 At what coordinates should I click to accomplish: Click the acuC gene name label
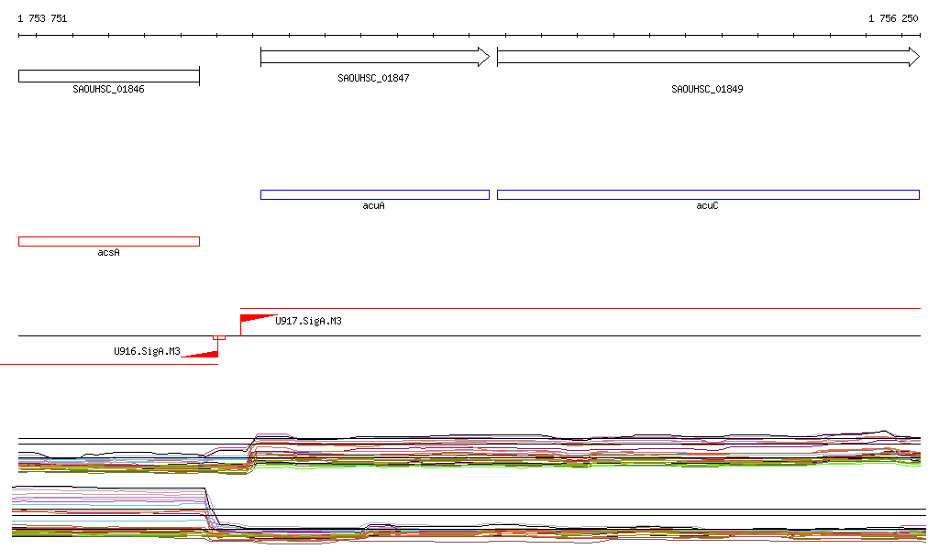click(707, 206)
